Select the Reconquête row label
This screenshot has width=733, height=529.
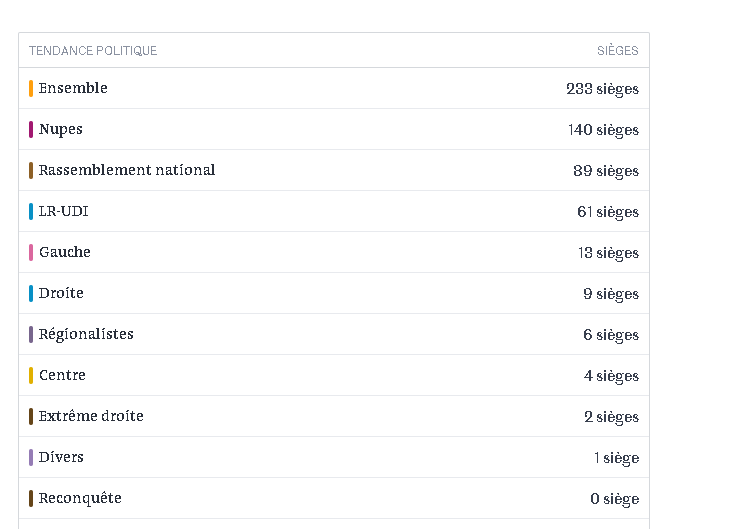[80, 499]
